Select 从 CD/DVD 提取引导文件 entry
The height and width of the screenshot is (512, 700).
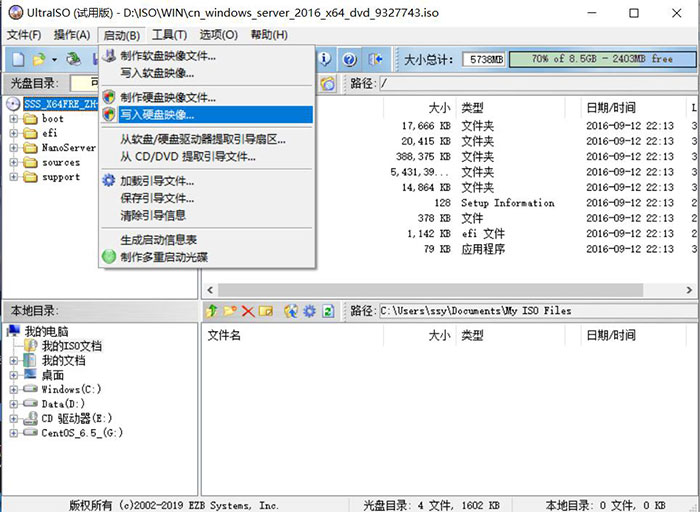pos(207,156)
